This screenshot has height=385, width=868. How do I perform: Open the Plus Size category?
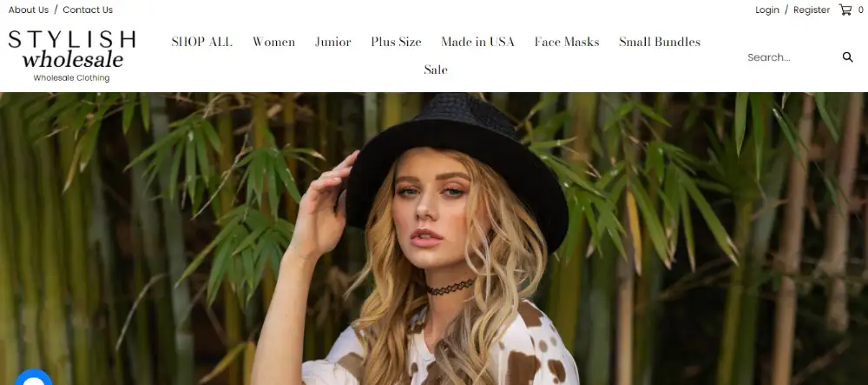pos(396,42)
